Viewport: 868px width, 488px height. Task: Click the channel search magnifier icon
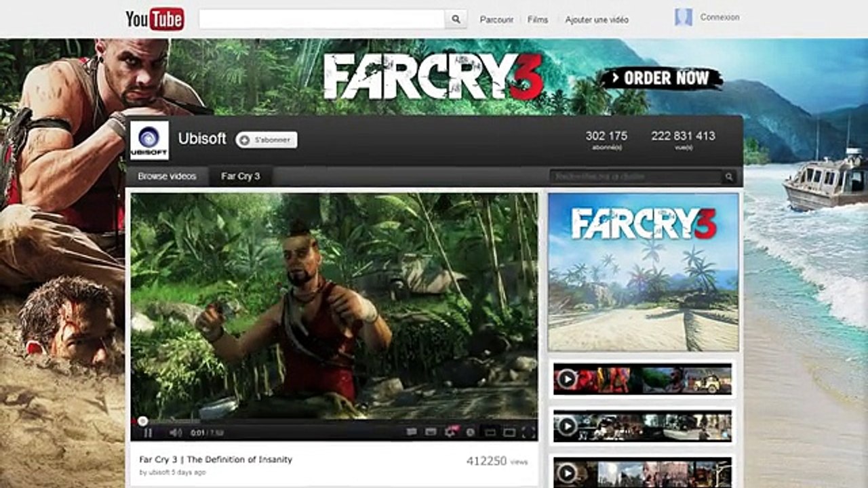tap(729, 177)
